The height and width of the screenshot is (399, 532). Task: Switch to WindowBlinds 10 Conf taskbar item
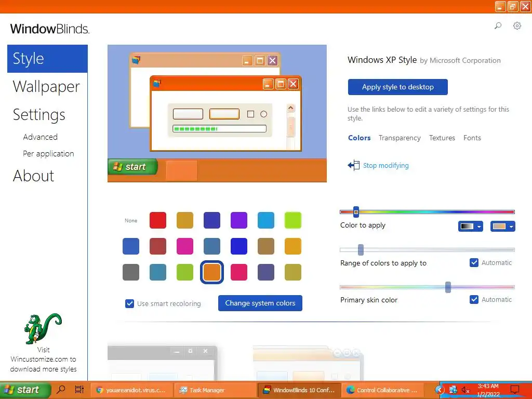click(299, 390)
